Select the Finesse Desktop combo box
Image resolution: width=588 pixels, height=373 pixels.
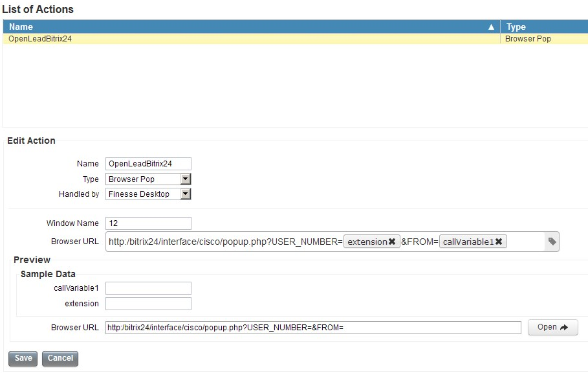click(x=148, y=194)
